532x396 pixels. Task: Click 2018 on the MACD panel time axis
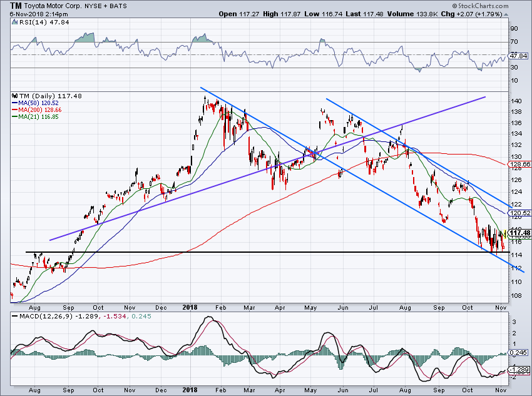tap(190, 390)
